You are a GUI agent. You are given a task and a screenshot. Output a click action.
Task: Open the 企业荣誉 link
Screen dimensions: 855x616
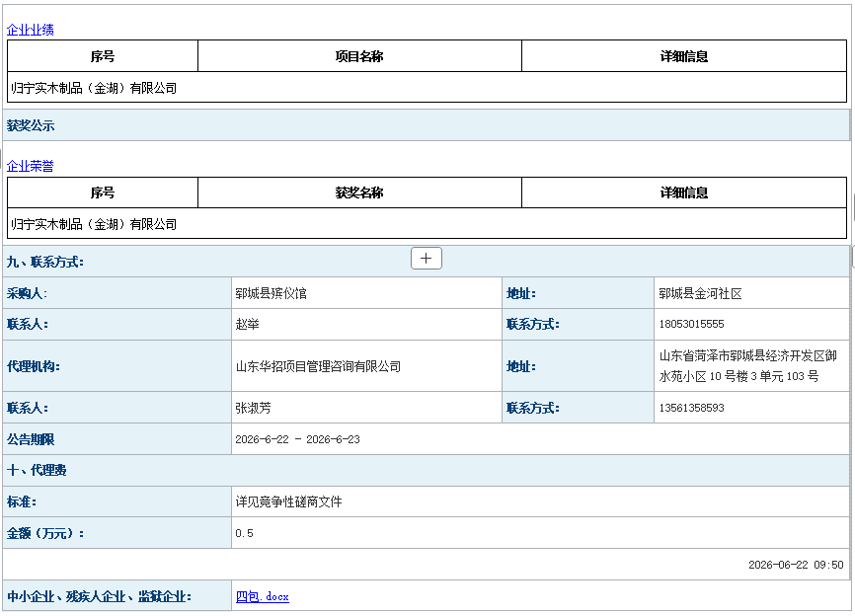tap(30, 166)
